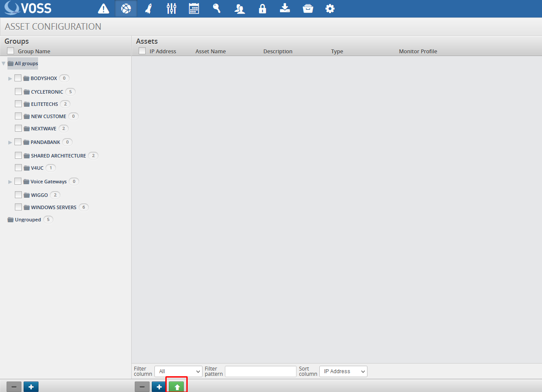Tick the WINDOWS SERVERS group checkbox

click(x=18, y=207)
